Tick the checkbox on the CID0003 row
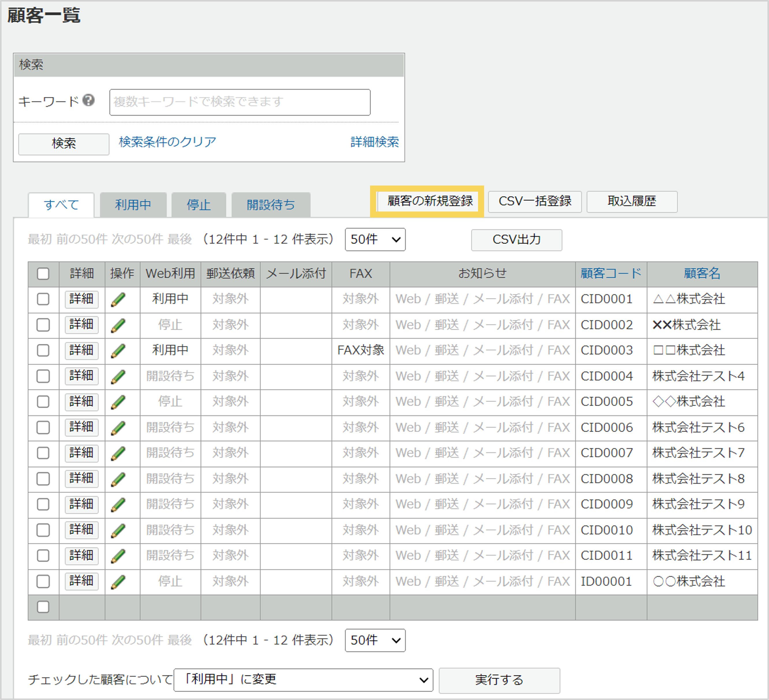This screenshot has width=769, height=700. tap(43, 351)
